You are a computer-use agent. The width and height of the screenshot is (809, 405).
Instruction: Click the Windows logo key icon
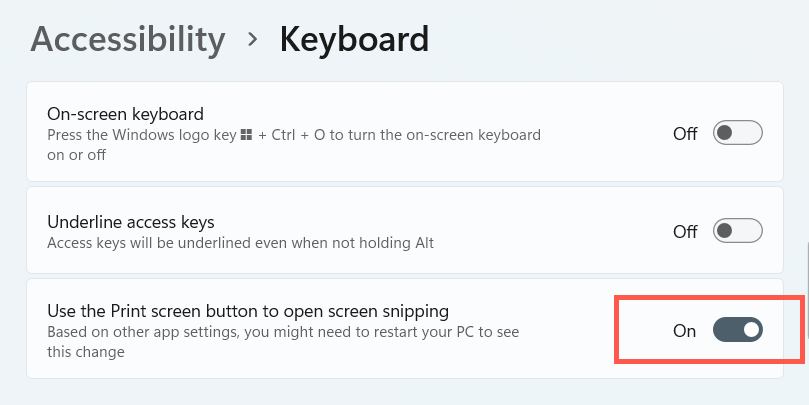pyautogui.click(x=246, y=135)
